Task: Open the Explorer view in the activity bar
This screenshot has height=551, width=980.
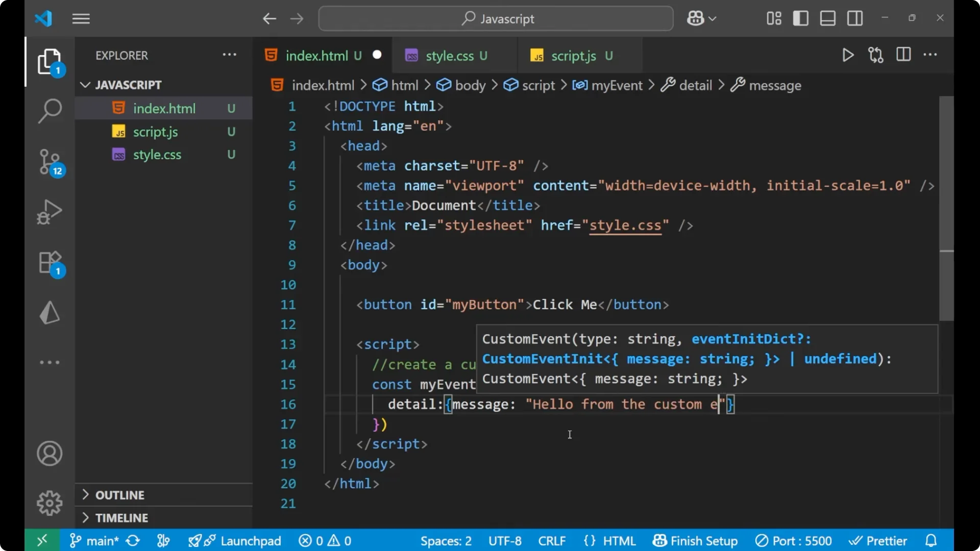Action: point(50,61)
